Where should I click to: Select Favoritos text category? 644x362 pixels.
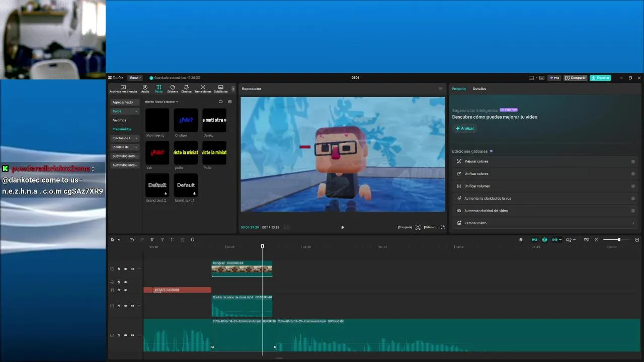(119, 120)
